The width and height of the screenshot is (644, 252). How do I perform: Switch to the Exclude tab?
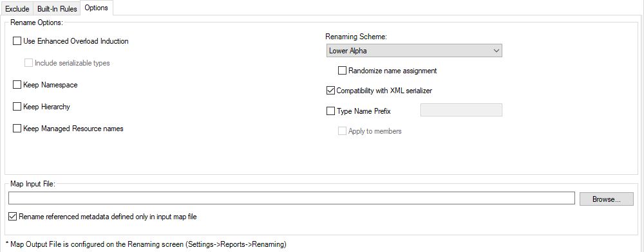(17, 8)
